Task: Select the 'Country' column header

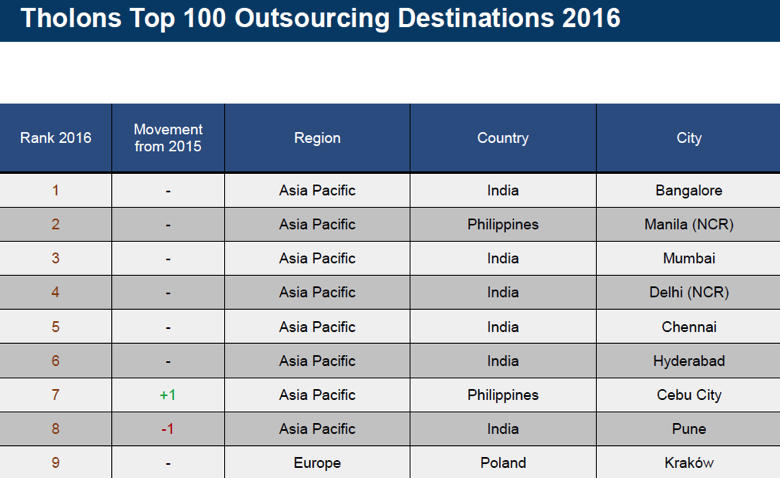Action: coord(503,138)
